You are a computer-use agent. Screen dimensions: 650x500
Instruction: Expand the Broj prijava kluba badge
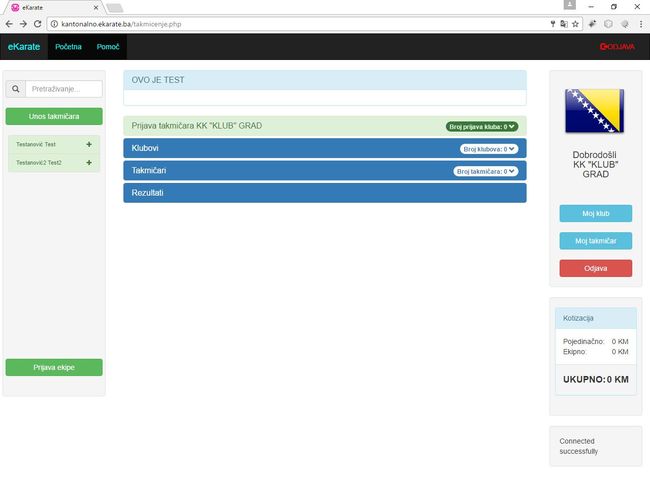point(483,127)
